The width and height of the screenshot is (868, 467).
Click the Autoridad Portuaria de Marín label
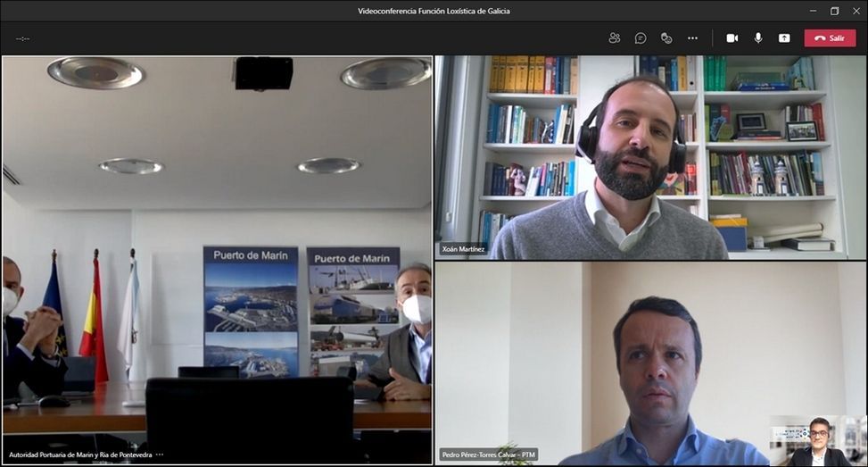tap(80, 454)
